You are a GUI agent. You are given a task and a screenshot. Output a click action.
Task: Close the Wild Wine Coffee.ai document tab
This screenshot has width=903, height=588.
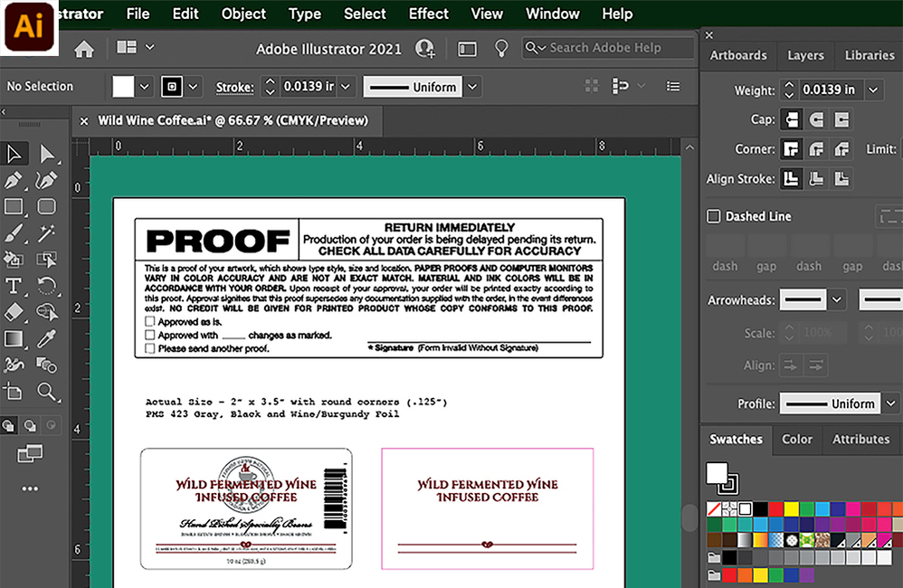coord(84,121)
